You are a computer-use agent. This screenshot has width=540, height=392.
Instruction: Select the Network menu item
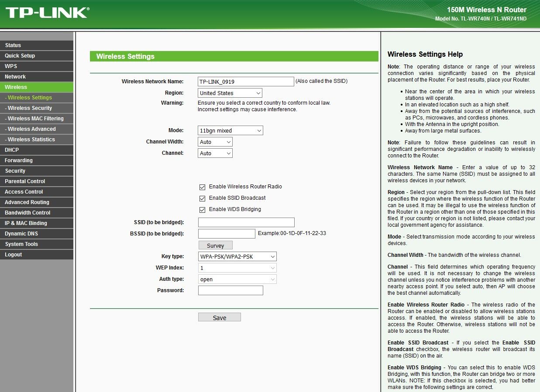pos(37,77)
